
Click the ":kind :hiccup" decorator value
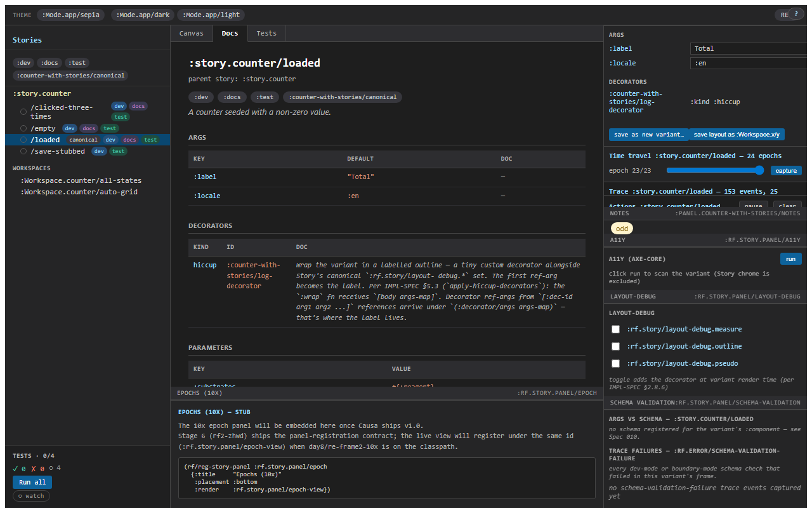715,102
